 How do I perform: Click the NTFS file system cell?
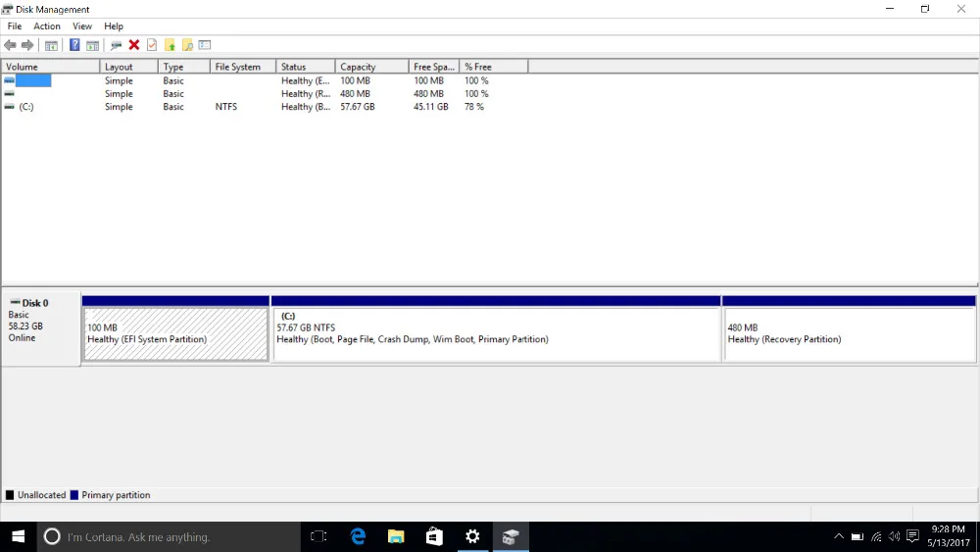[x=226, y=107]
